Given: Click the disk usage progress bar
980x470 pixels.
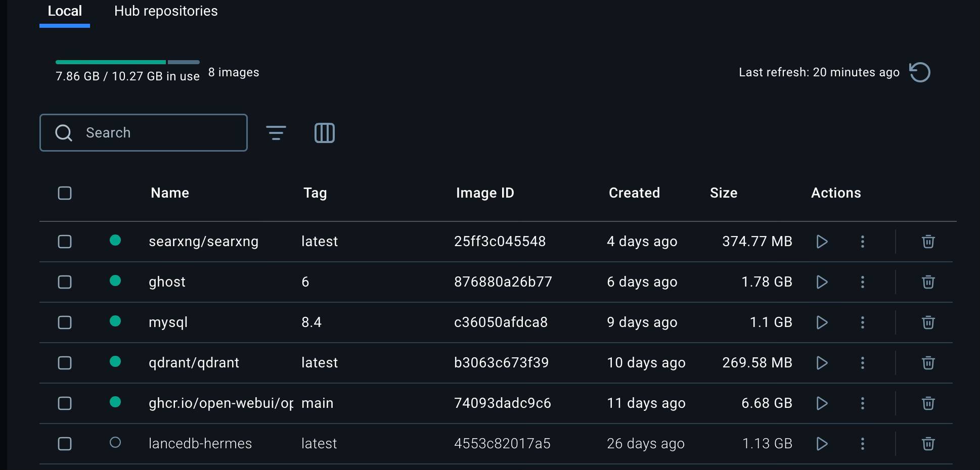Looking at the screenshot, I should click(127, 62).
